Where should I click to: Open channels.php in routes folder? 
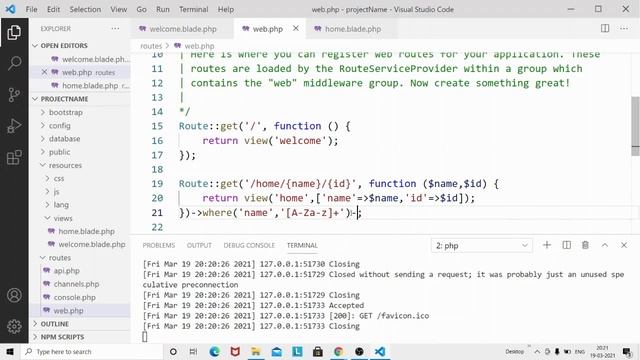pos(76,284)
